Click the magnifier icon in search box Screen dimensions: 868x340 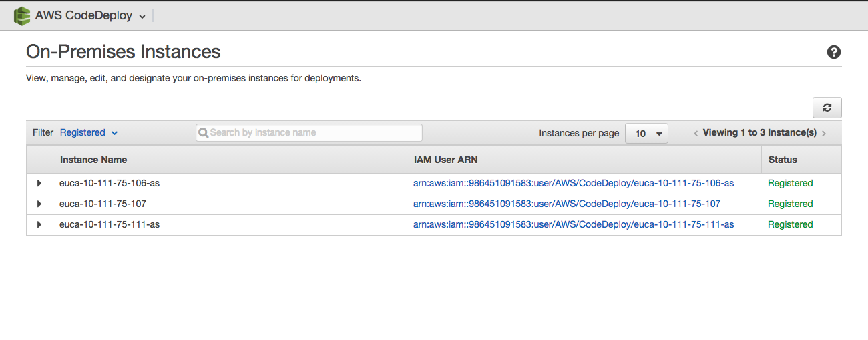204,133
